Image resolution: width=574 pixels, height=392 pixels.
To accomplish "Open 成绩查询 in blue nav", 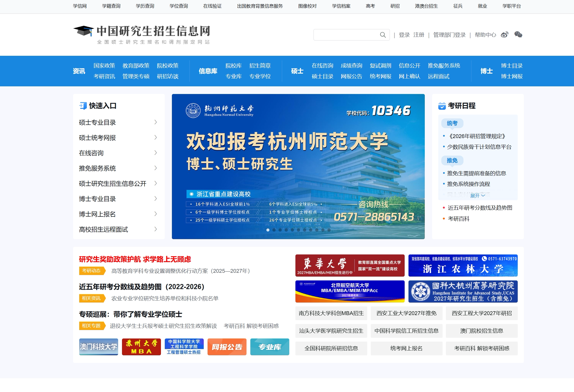I will point(351,66).
